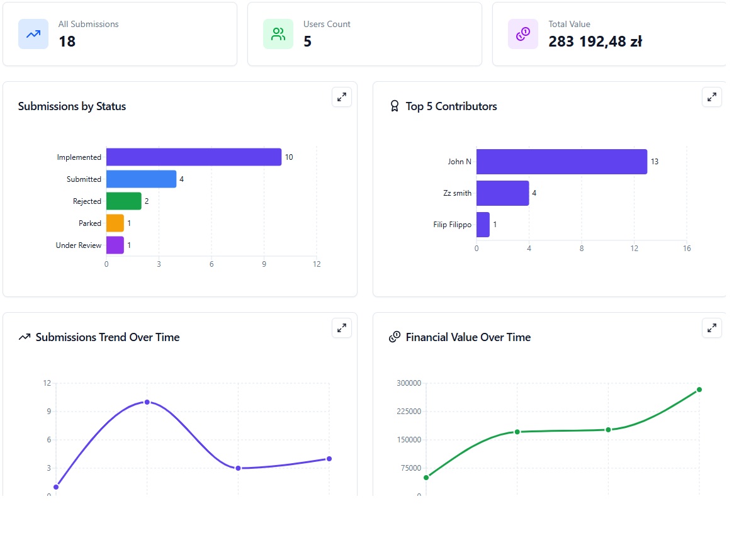Expand the Financial Value Over Time chart
756x550 pixels.
click(x=712, y=328)
